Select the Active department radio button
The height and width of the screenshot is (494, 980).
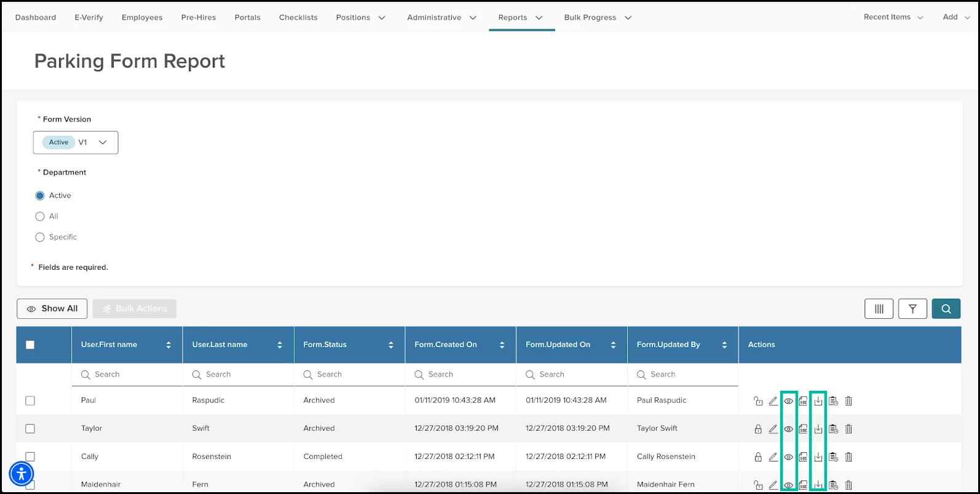pyautogui.click(x=40, y=195)
